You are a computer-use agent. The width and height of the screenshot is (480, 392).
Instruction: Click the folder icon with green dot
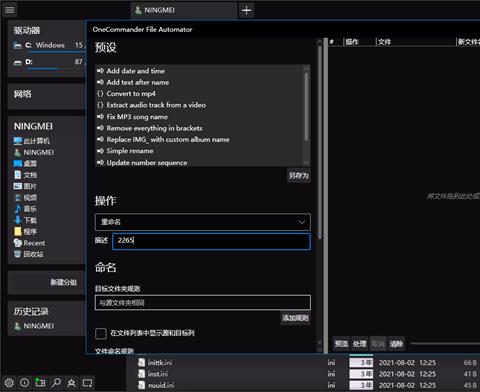tap(40, 382)
